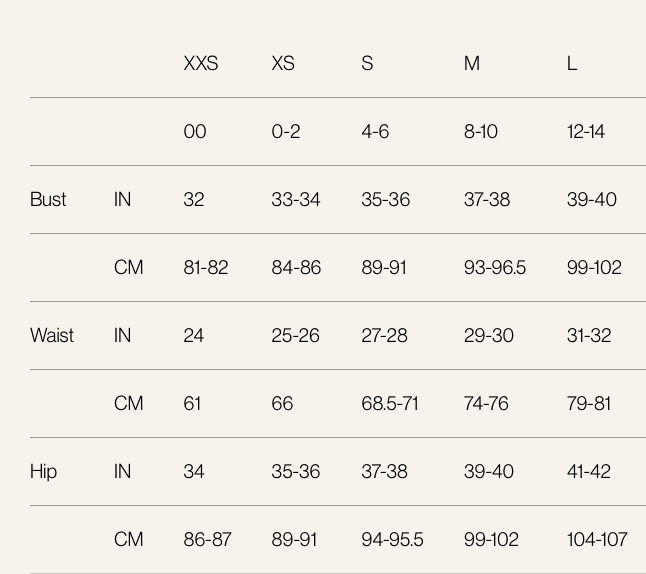Click the 4-6 numeric size cell
The height and width of the screenshot is (574, 646).
pos(375,131)
